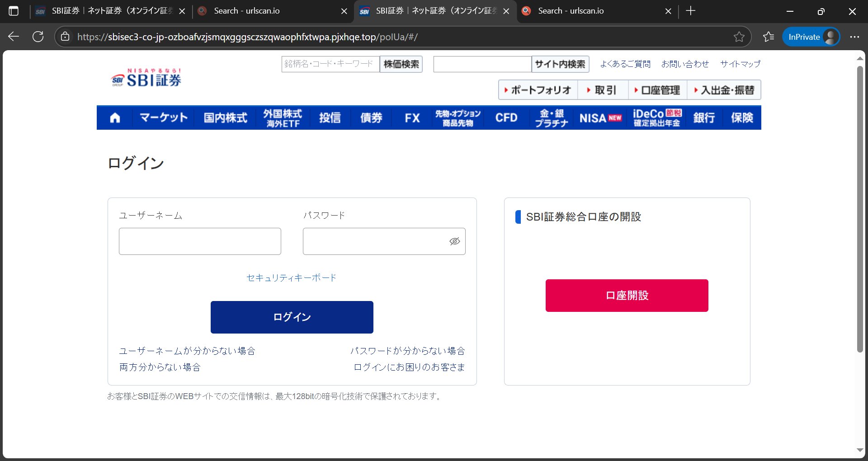Open the CFD menu
Viewport: 868px width, 461px height.
506,118
